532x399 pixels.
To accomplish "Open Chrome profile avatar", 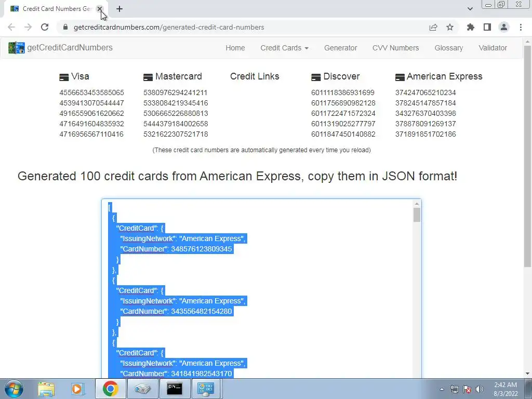I will [x=504, y=27].
